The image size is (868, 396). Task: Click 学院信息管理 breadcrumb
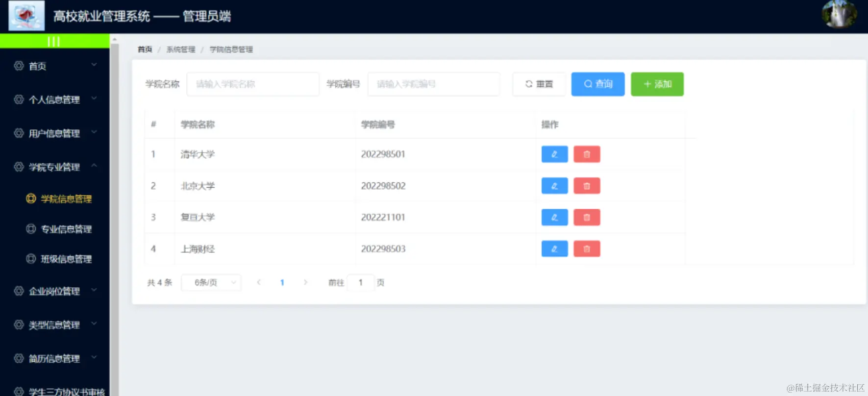coord(231,49)
